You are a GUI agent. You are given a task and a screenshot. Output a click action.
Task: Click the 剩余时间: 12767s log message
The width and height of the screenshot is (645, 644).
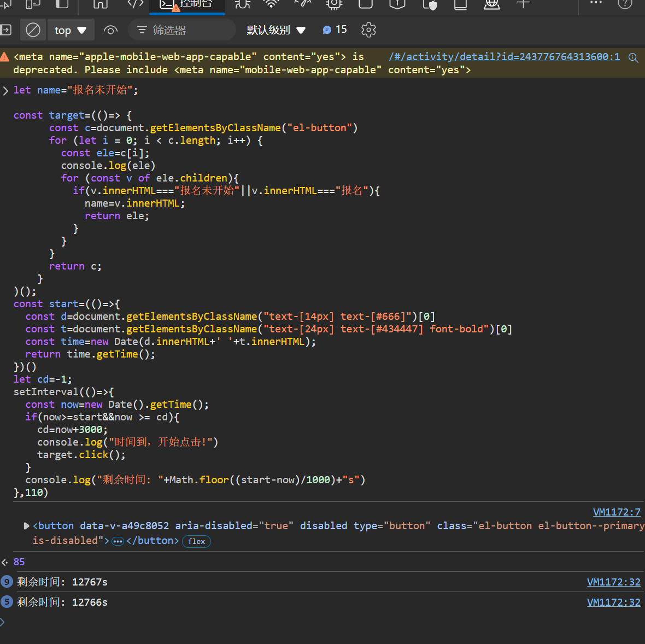[x=62, y=582]
